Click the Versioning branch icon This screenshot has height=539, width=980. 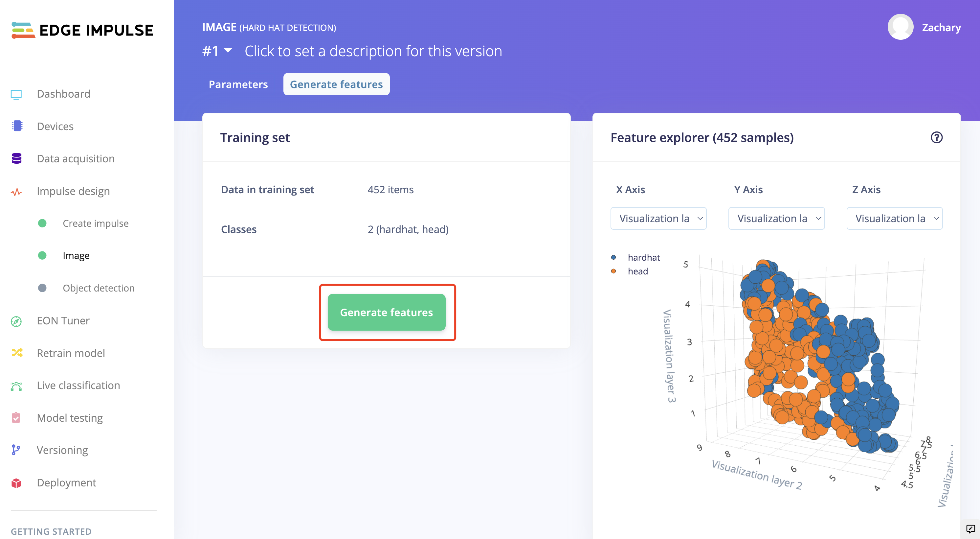[15, 450]
